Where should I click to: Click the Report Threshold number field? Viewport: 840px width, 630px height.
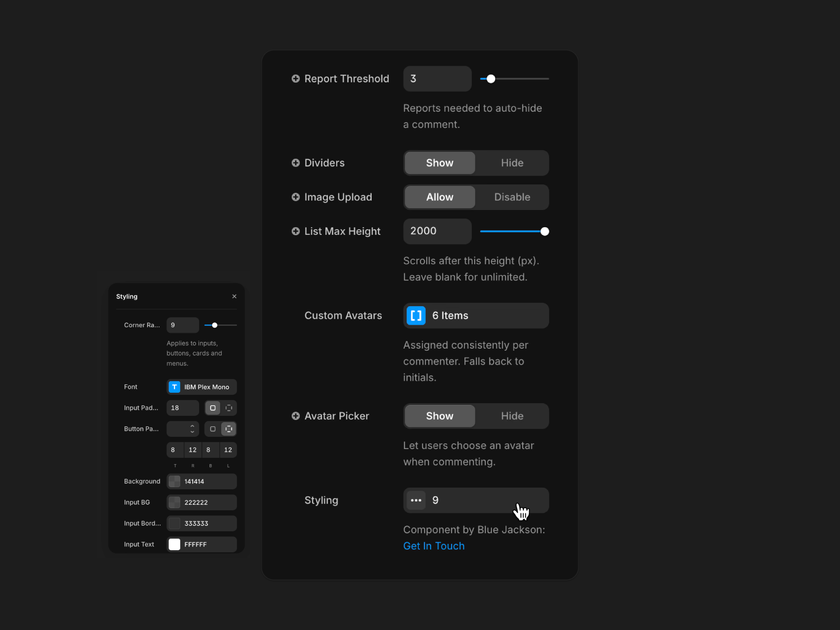click(437, 79)
